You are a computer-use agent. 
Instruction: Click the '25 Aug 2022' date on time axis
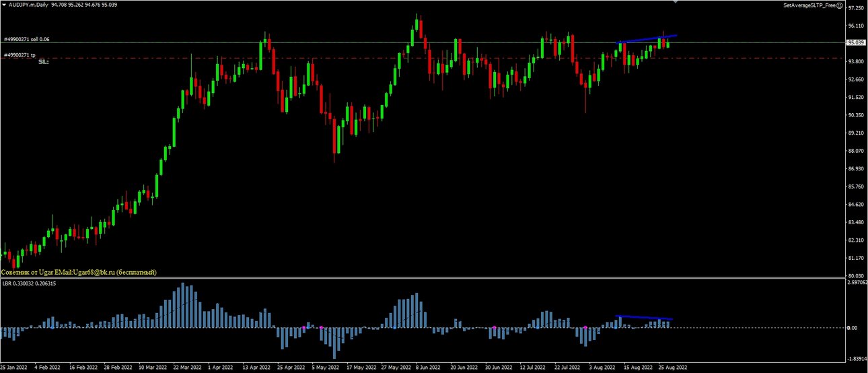[673, 368]
